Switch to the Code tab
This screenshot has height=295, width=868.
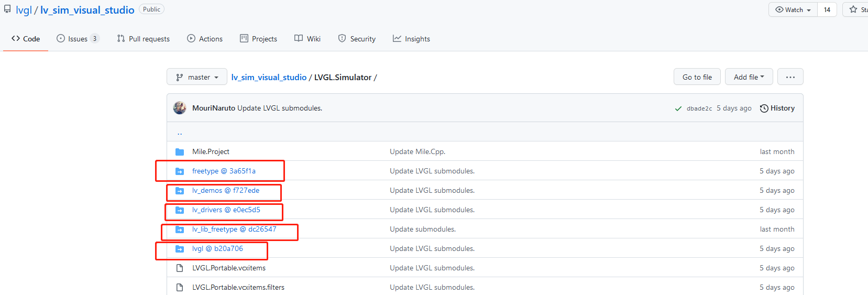pos(26,39)
